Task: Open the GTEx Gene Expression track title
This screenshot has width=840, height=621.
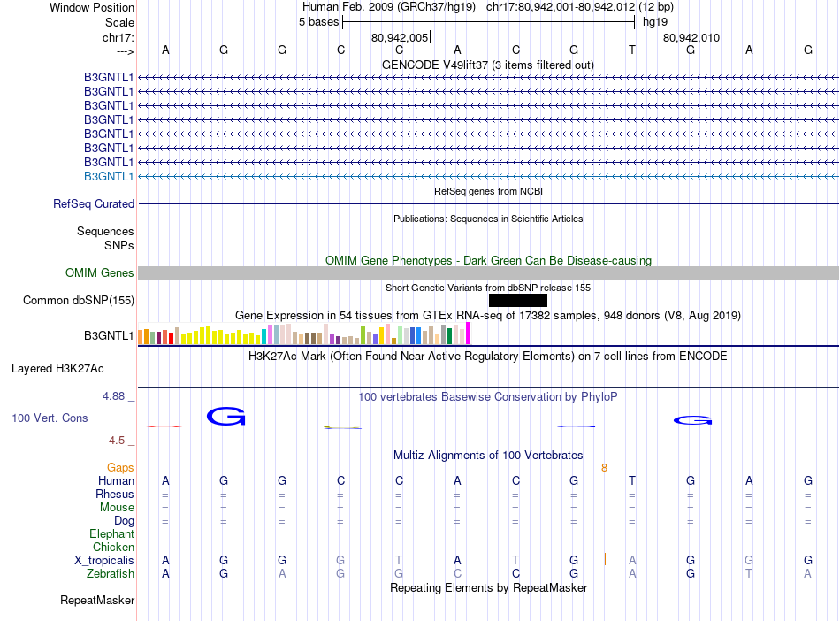Action: (x=488, y=315)
